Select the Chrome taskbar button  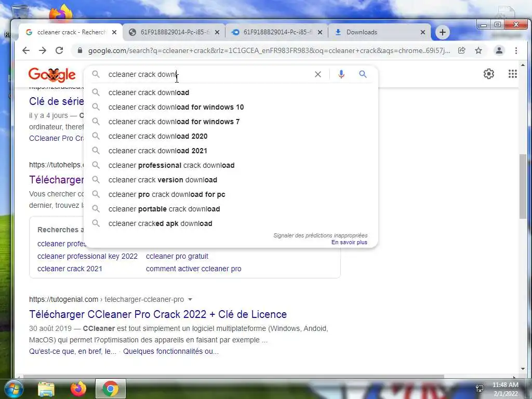tap(110, 389)
